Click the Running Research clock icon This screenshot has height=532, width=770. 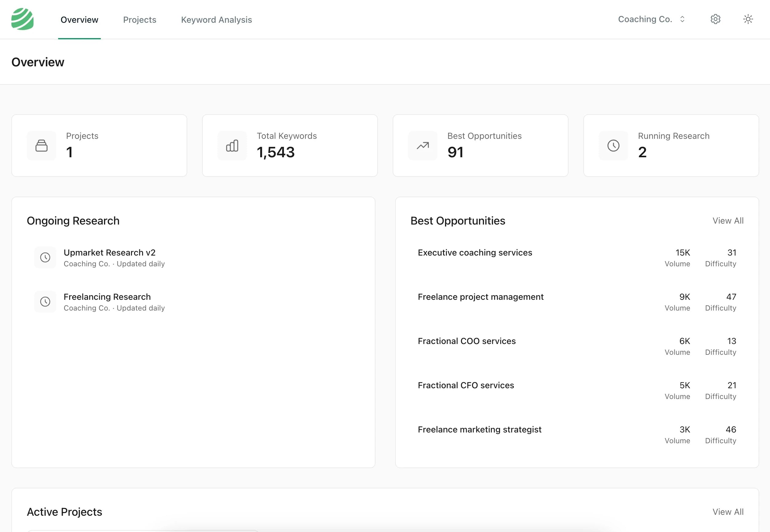[613, 146]
